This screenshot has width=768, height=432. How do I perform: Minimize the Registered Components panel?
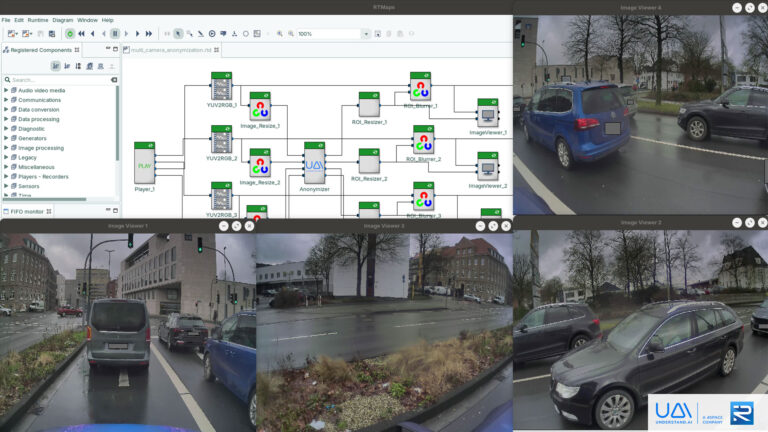point(108,49)
